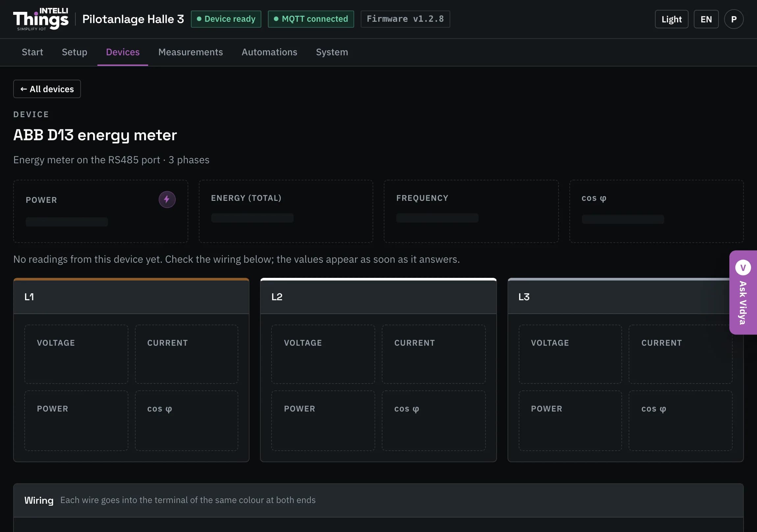Image resolution: width=757 pixels, height=532 pixels.
Task: Click the Pilotanlage Halle 3 site name
Action: tap(133, 19)
